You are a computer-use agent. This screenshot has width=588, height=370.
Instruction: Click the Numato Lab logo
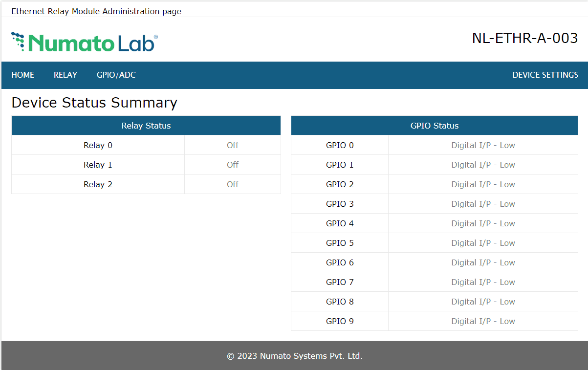(x=84, y=43)
